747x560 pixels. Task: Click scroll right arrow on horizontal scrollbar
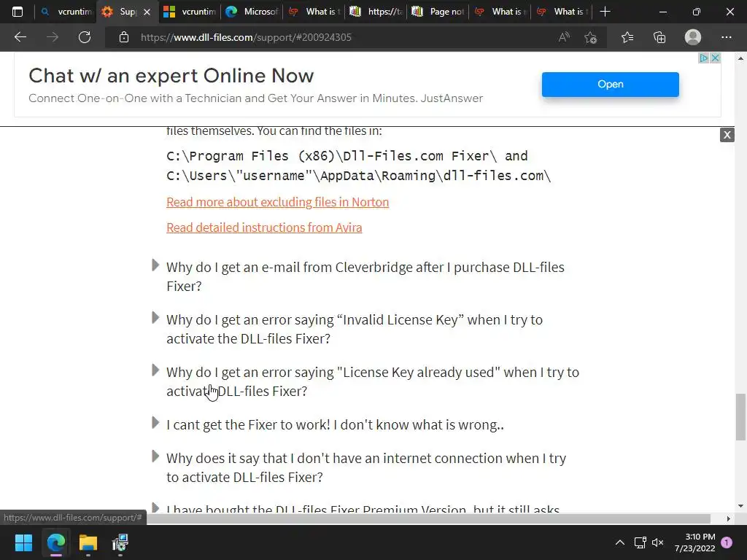point(729,518)
